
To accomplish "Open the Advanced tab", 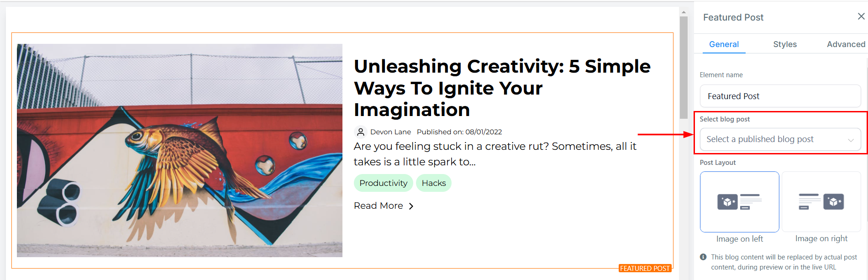I will (846, 44).
